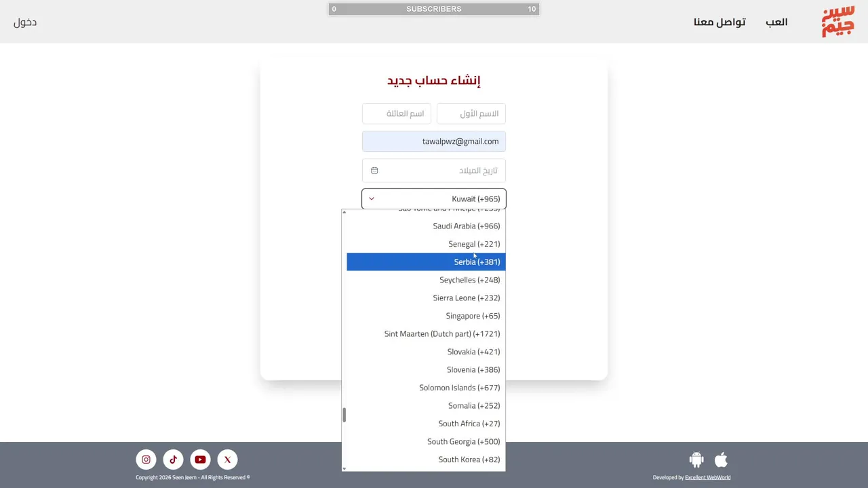Pick Sint Maarten (Dutch part) (+1721)

(426, 333)
